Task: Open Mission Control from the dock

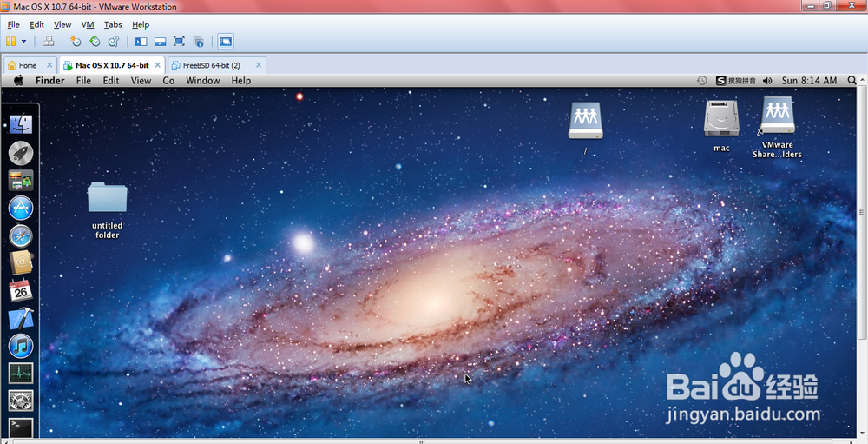Action: click(x=21, y=181)
